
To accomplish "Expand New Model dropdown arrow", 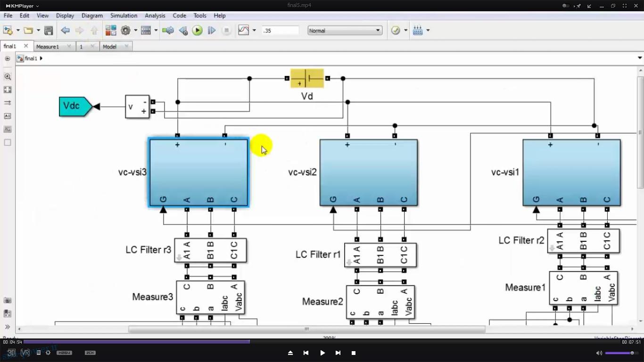I will [x=18, y=30].
